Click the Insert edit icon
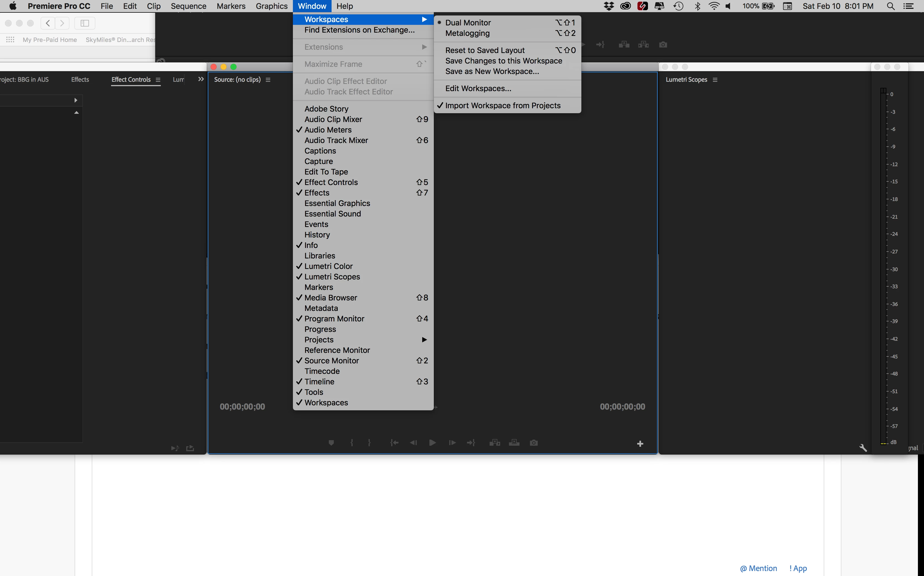Viewport: 924px width, 576px height. coord(494,443)
